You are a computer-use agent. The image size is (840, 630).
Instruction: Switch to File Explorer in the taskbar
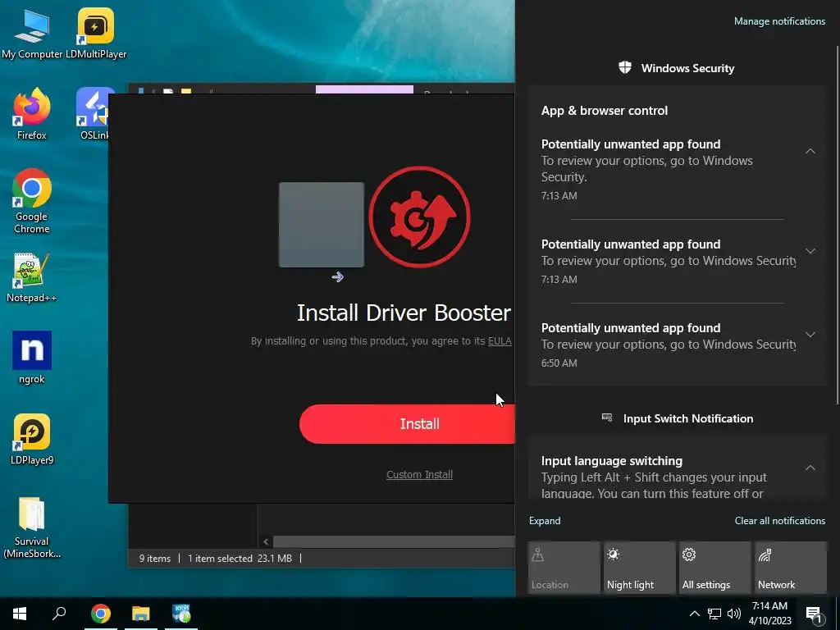[x=141, y=614]
